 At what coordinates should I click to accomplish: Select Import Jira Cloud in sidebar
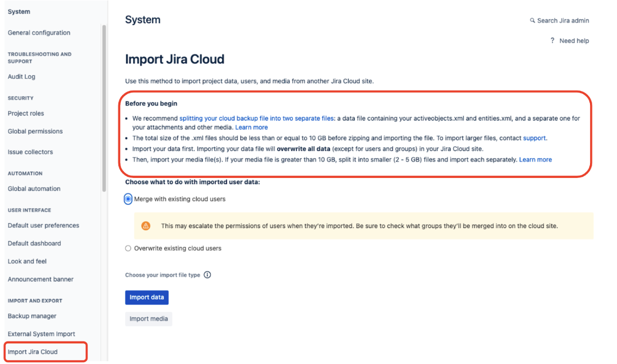(32, 352)
